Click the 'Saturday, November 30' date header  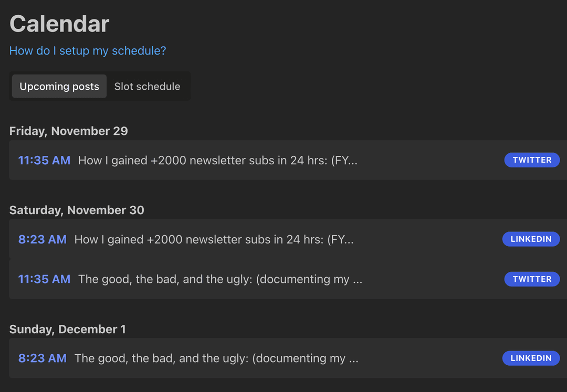[77, 209]
